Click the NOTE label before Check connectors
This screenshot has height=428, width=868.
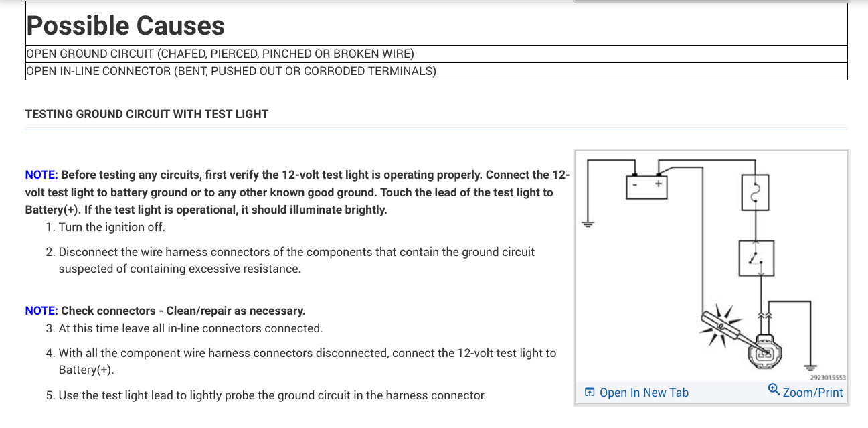pos(41,311)
